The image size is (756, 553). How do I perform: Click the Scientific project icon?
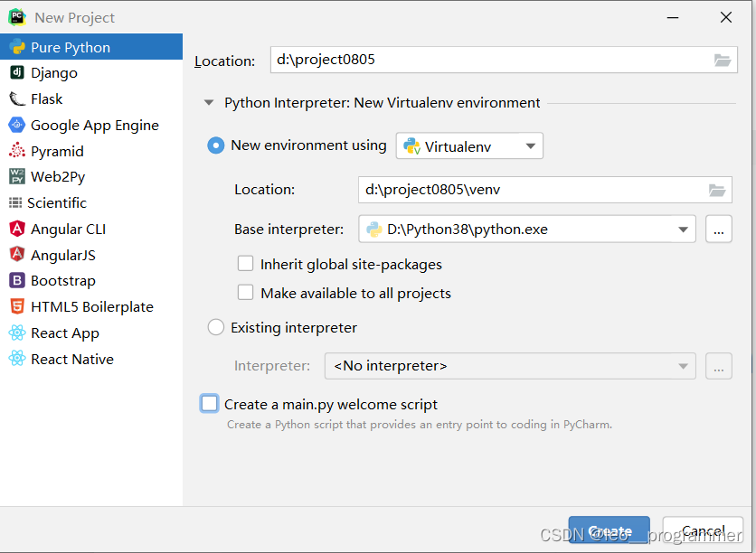[15, 202]
